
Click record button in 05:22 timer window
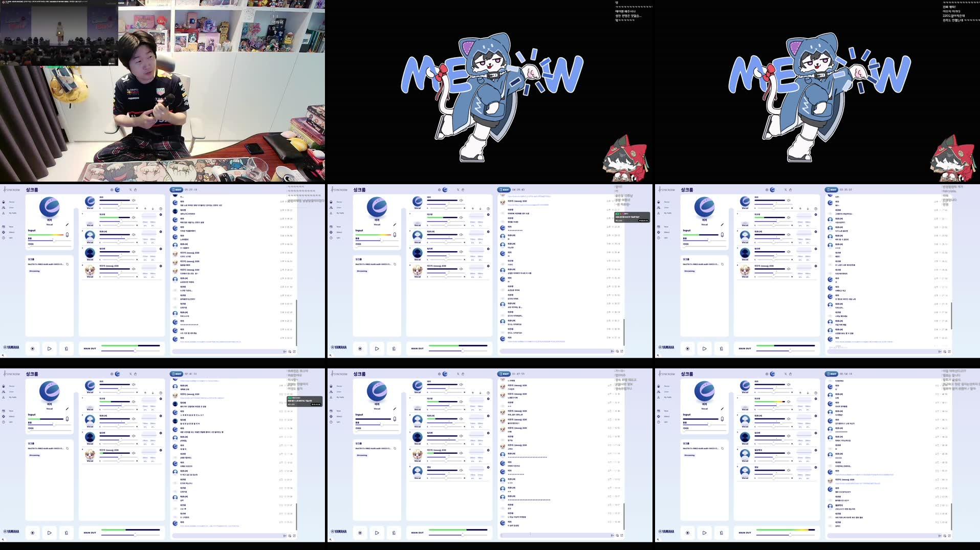(x=32, y=348)
